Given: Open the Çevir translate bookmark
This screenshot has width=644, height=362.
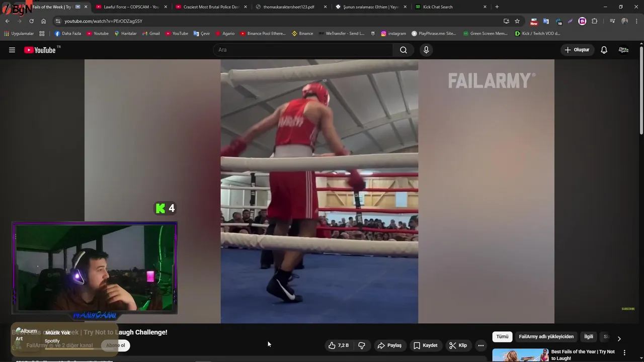Looking at the screenshot, I should point(201,34).
